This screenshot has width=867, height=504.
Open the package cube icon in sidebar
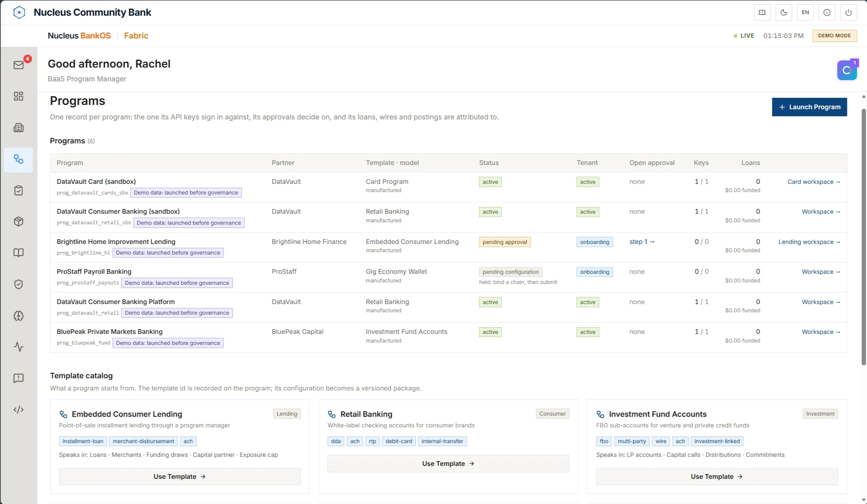18,222
